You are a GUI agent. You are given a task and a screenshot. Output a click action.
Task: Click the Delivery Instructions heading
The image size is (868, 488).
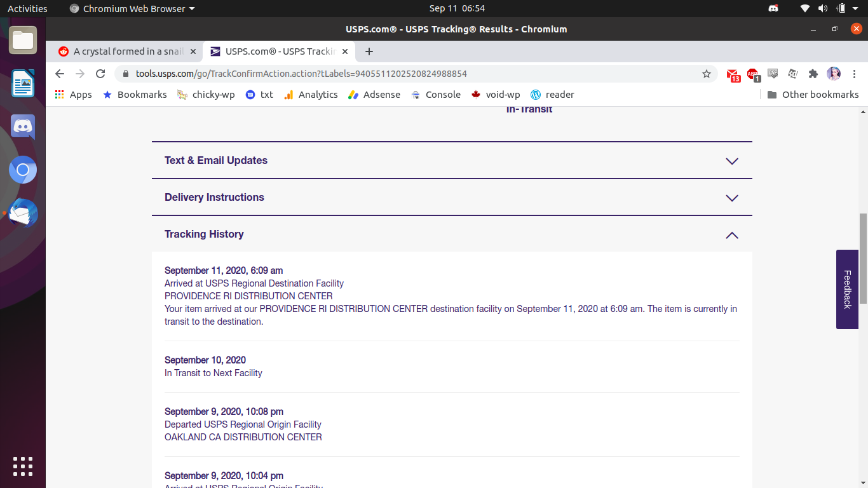214,198
